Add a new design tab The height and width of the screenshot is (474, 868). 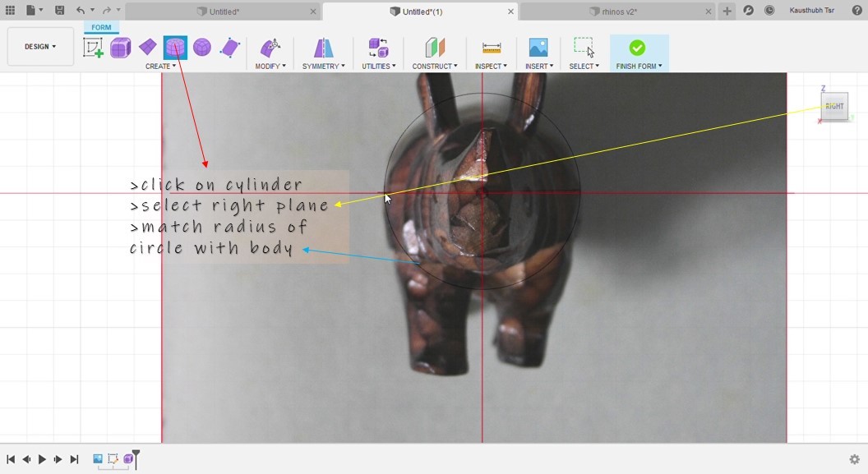pos(727,11)
